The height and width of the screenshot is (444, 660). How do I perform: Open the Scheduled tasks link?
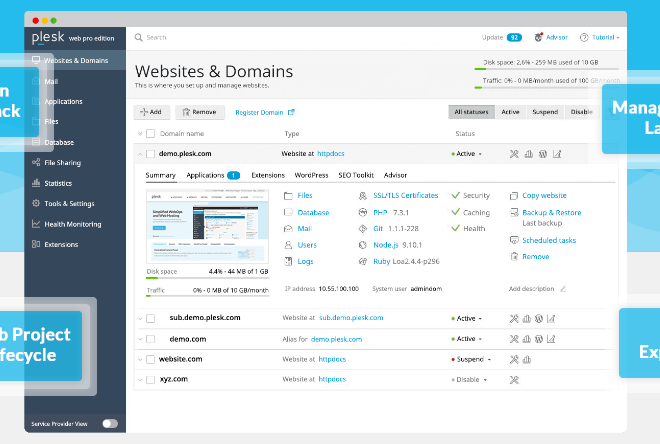[549, 240]
